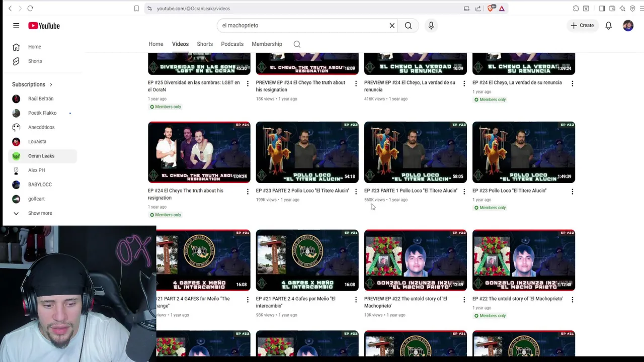
Task: Open the account avatar menu
Action: [x=628, y=26]
